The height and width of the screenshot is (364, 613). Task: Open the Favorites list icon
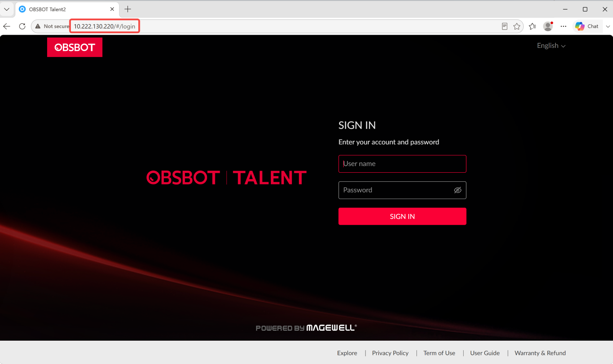(x=533, y=26)
